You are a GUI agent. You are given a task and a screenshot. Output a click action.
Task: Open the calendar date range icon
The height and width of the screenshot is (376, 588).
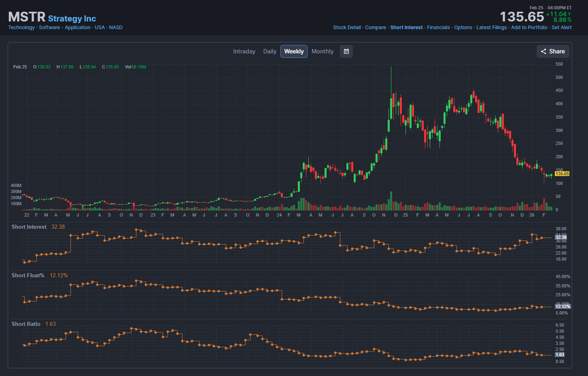click(346, 51)
